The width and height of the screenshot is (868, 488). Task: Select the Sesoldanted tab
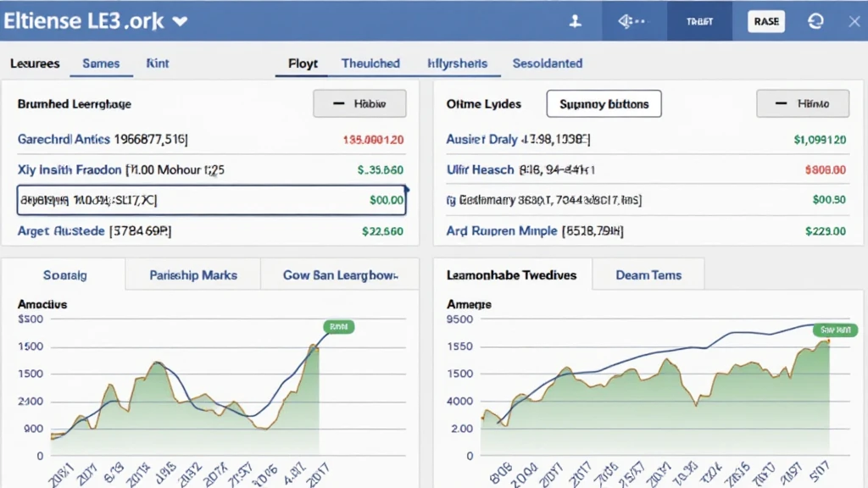[x=547, y=64]
